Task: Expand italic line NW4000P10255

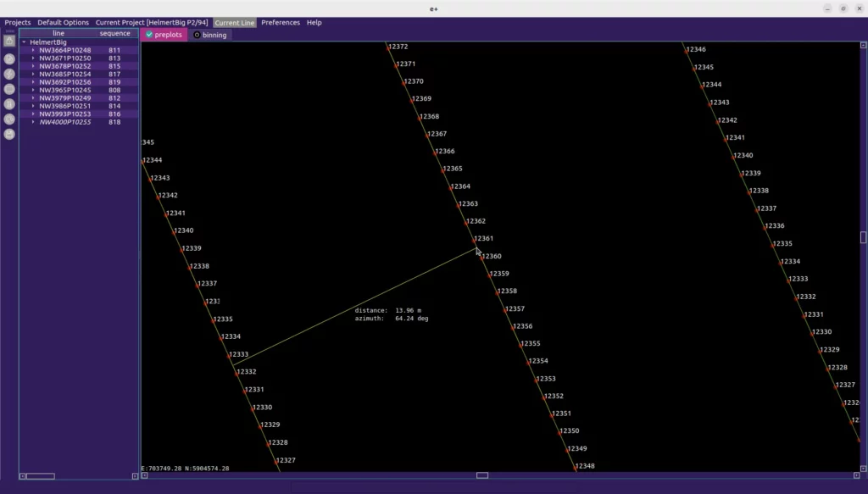Action: click(x=33, y=122)
